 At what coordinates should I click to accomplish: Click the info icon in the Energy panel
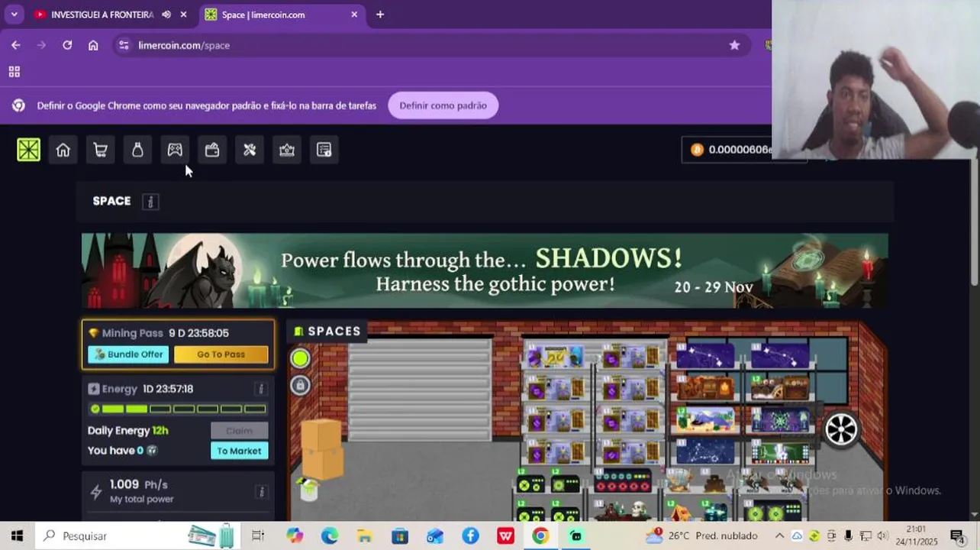pos(260,389)
